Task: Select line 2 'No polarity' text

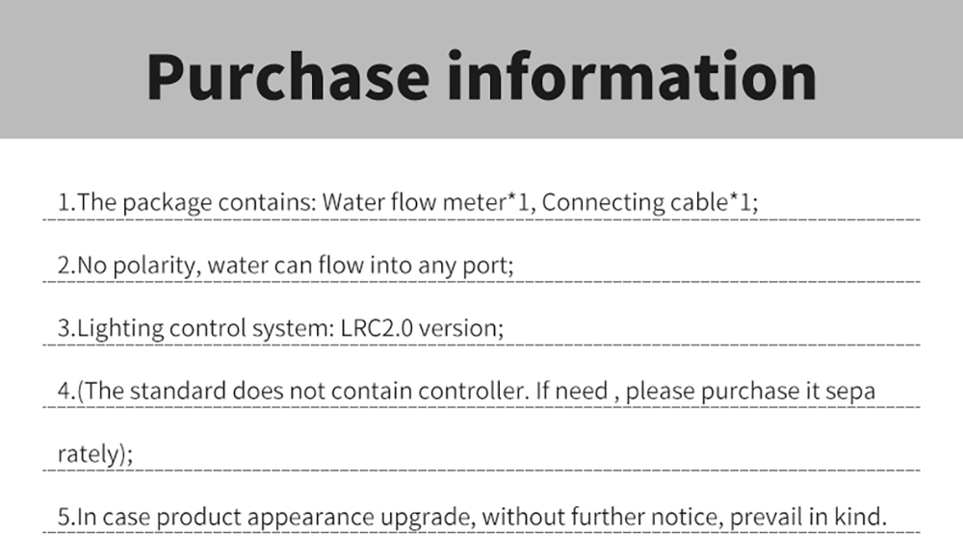Action: point(286,266)
